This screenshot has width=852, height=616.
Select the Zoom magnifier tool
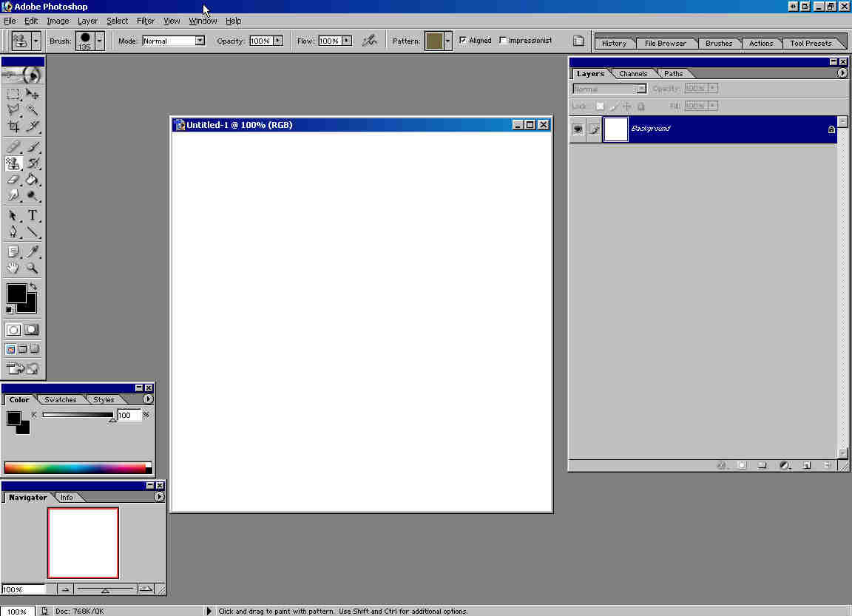tap(33, 268)
